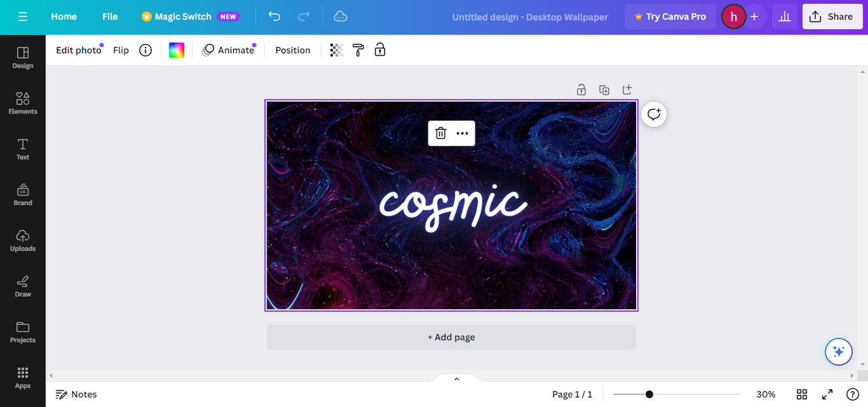Open the Apps side panel
Screen dimensions: 868x407
[x=22, y=377]
